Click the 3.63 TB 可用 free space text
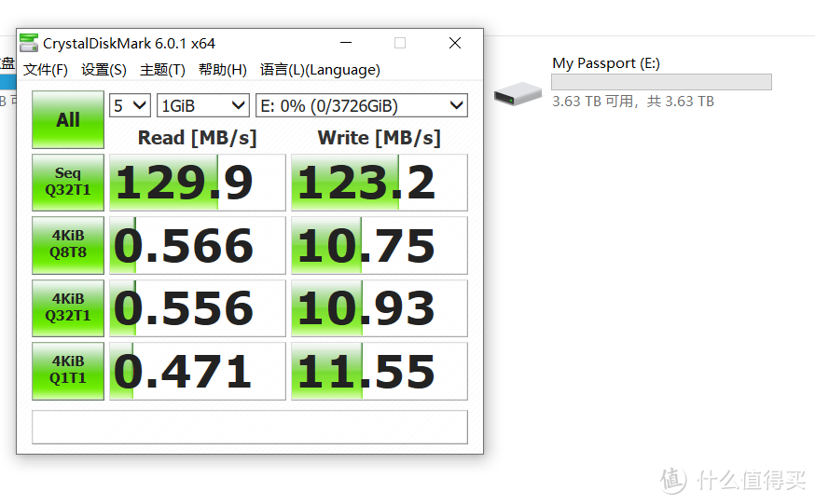The image size is (815, 504). click(592, 102)
